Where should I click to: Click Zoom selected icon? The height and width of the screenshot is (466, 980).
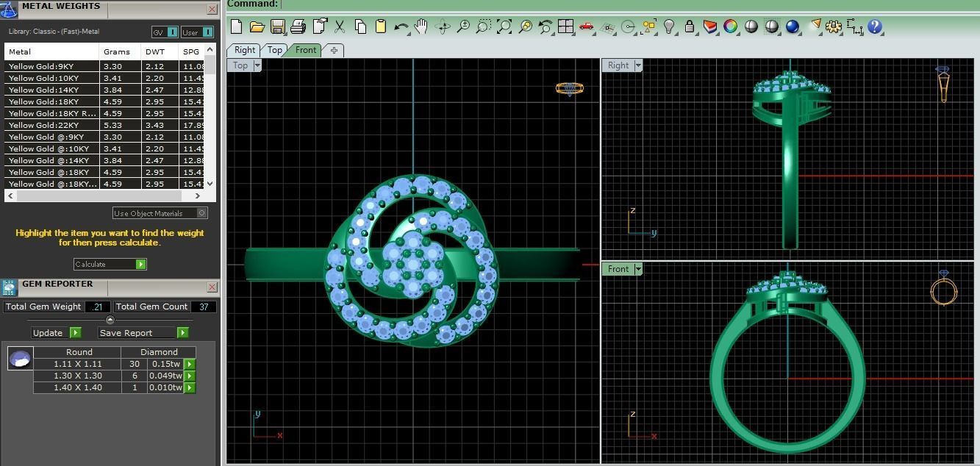pyautogui.click(x=525, y=26)
